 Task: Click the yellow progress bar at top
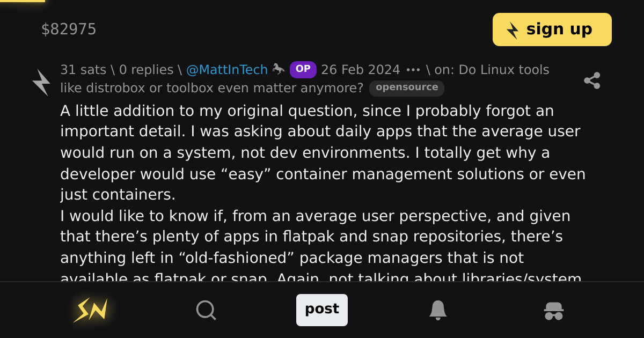(21, 2)
